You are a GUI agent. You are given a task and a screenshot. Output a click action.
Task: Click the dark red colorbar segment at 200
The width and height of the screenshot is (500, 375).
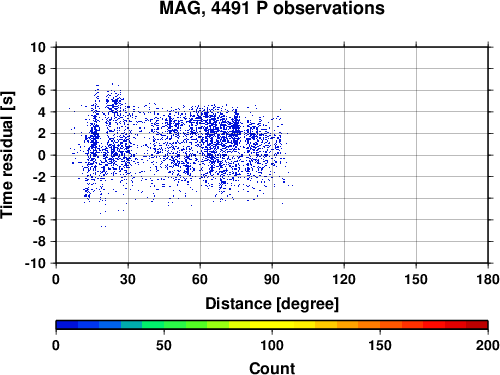(477, 325)
